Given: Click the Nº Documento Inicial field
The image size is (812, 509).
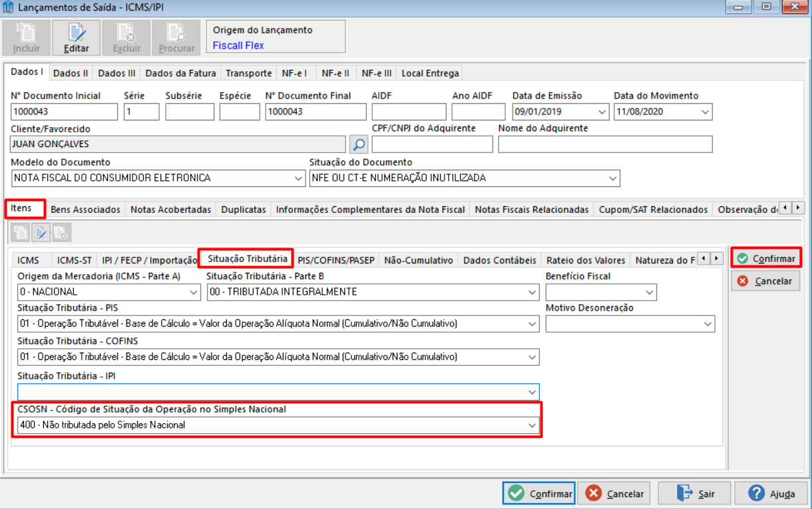Looking at the screenshot, I should click(x=65, y=112).
